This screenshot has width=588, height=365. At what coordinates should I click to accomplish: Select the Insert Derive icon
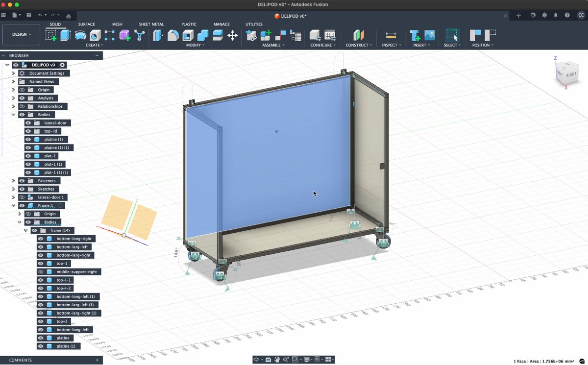(415, 35)
